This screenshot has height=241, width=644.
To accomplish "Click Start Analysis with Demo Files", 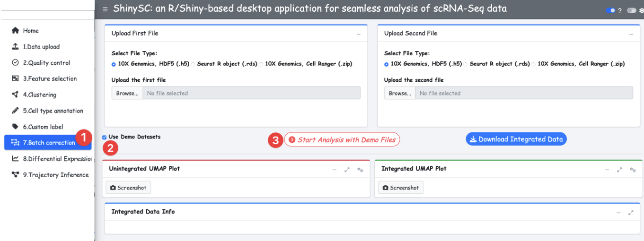I will (x=342, y=140).
